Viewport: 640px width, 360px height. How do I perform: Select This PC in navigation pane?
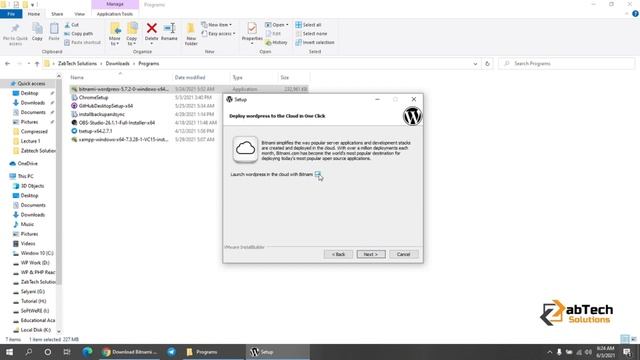[25, 176]
